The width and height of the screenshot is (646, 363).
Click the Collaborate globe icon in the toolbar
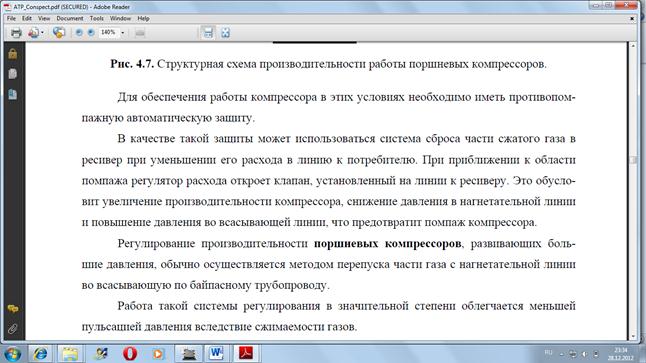pyautogui.click(x=59, y=33)
